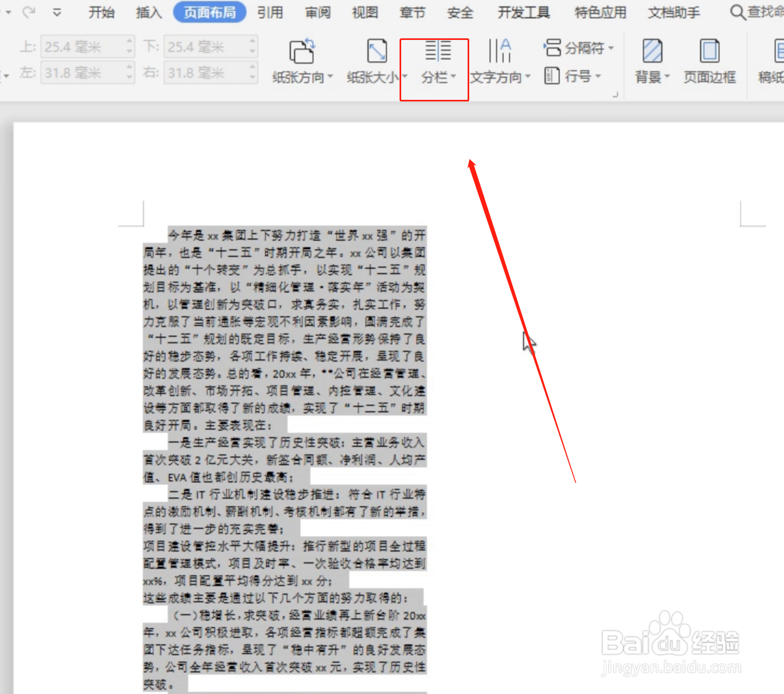Click the 纸张大小 paper size icon
Image resolution: width=784 pixels, height=694 pixels.
click(x=377, y=51)
